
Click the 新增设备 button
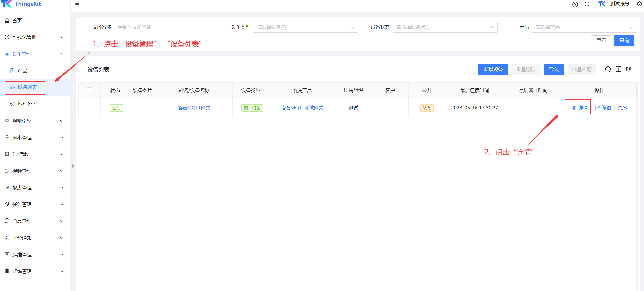(493, 70)
